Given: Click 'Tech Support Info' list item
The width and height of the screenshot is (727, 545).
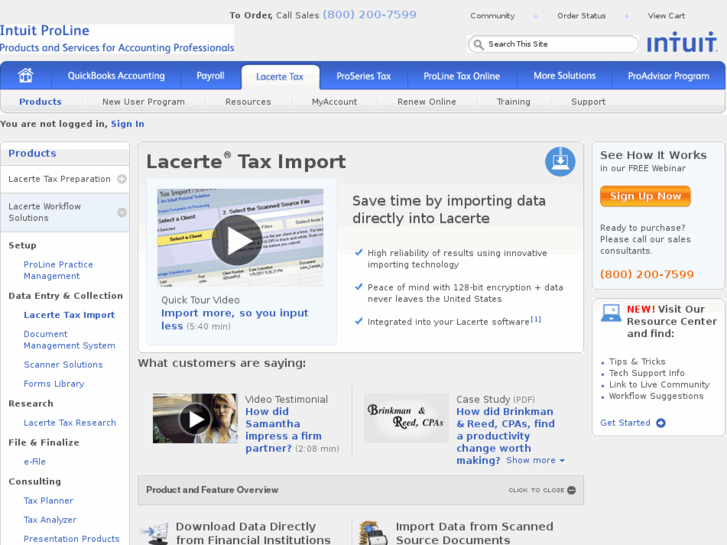Looking at the screenshot, I should coord(646,373).
